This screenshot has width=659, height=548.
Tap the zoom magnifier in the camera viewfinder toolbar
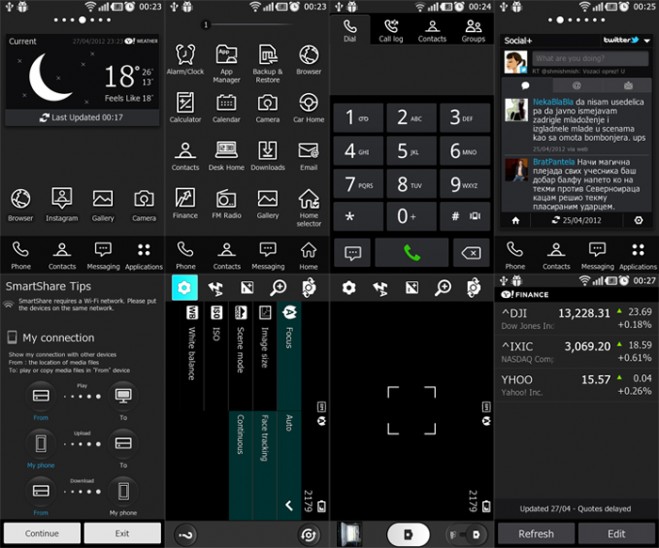(x=443, y=288)
